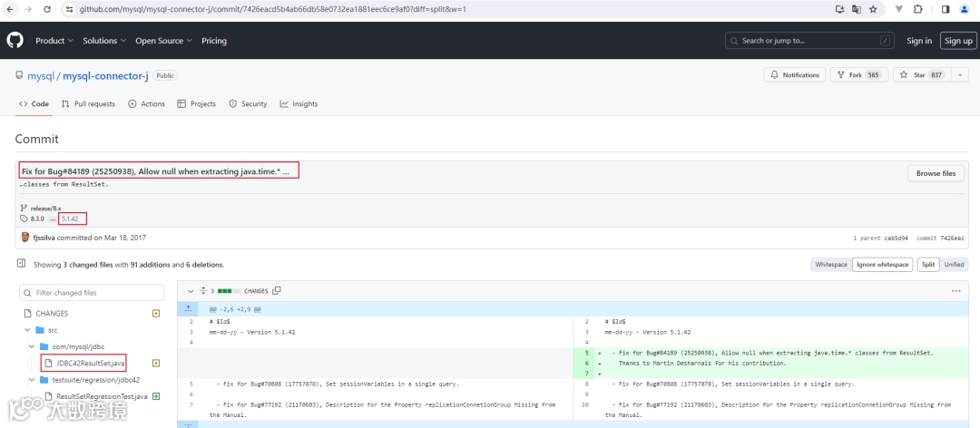Switch diff view to Split
The height and width of the screenshot is (428, 980).
[x=927, y=264]
